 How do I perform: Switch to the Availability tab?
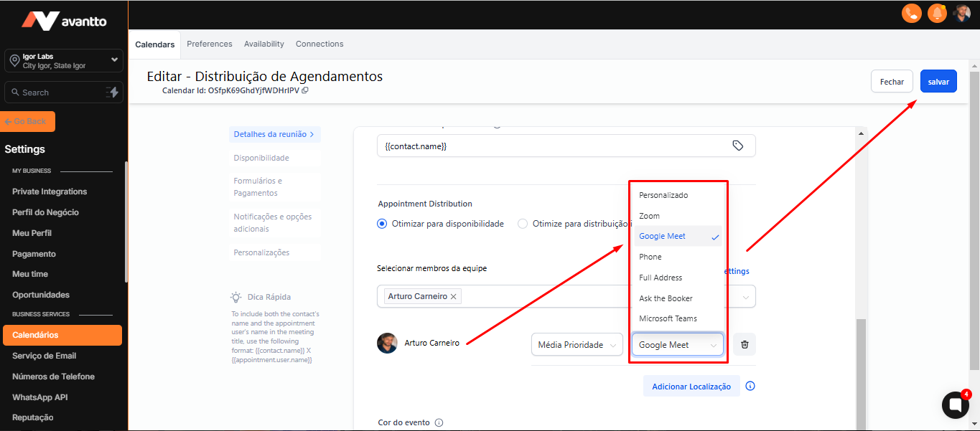tap(263, 44)
